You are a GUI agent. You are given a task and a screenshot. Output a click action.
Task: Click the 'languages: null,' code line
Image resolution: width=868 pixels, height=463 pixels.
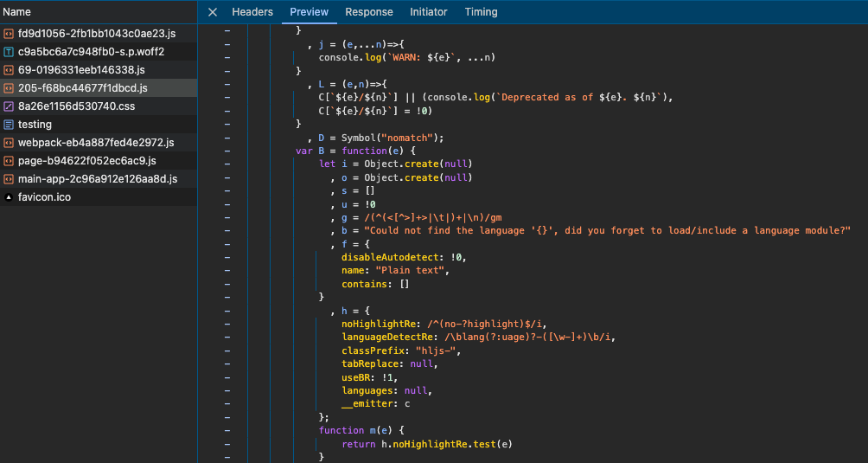click(387, 390)
